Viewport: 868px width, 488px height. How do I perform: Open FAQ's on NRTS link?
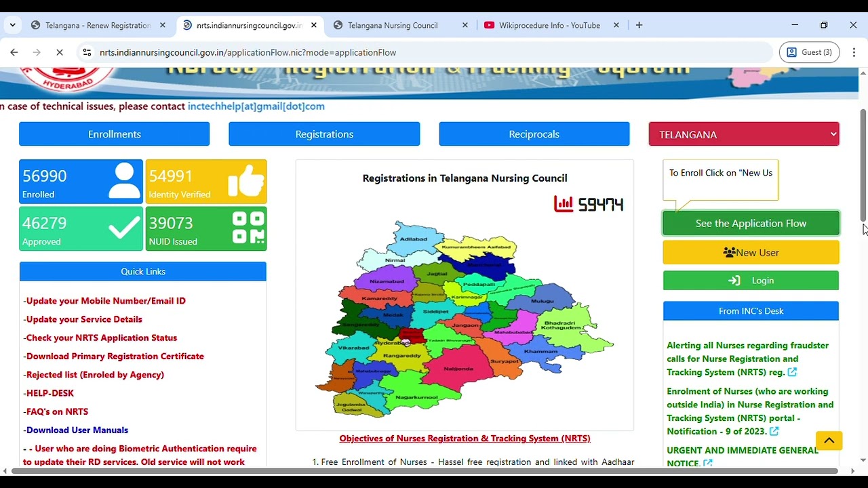(56, 411)
